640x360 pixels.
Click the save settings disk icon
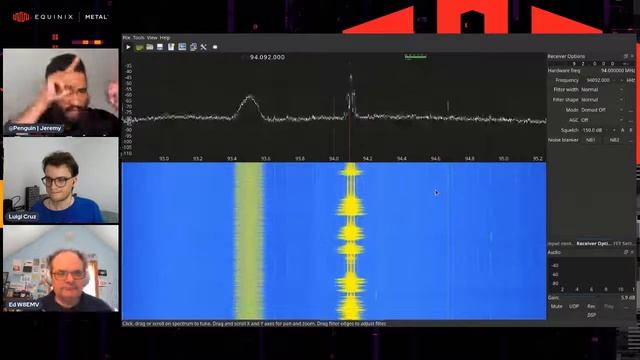(x=160, y=47)
